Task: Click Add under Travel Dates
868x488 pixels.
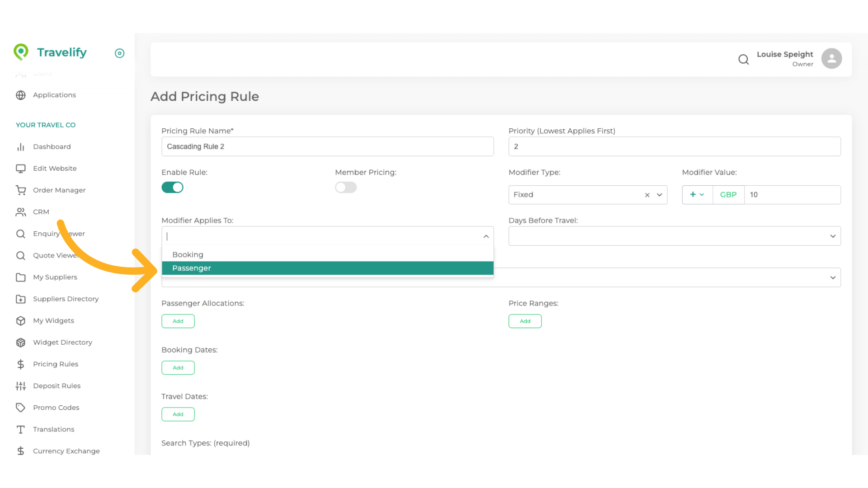Action: pos(178,414)
